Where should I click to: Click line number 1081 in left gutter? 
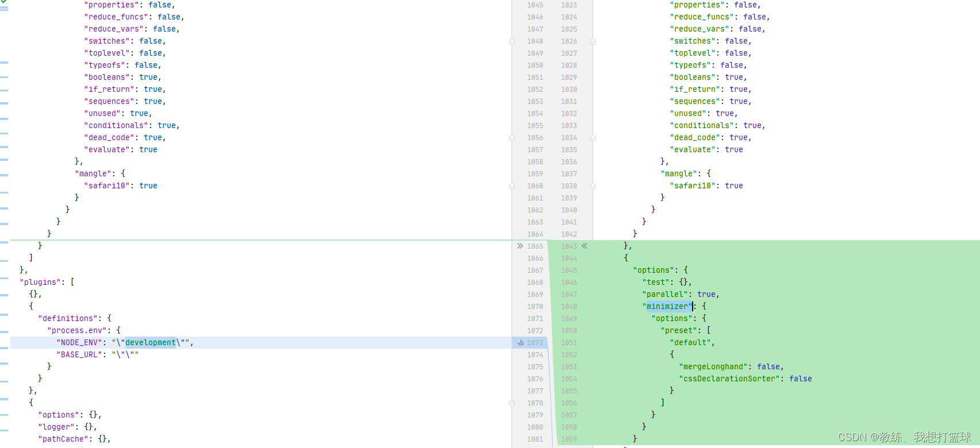click(535, 439)
